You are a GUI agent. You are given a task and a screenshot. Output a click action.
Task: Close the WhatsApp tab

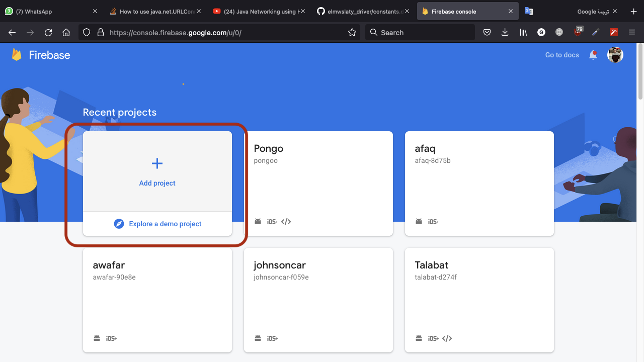(x=96, y=12)
